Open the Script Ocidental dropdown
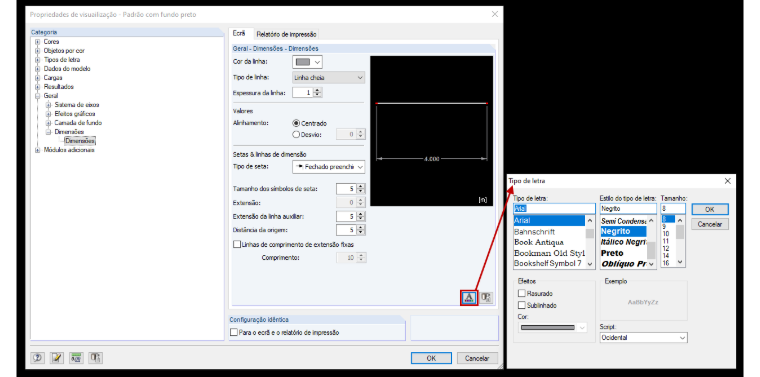The width and height of the screenshot is (760, 377). click(643, 337)
